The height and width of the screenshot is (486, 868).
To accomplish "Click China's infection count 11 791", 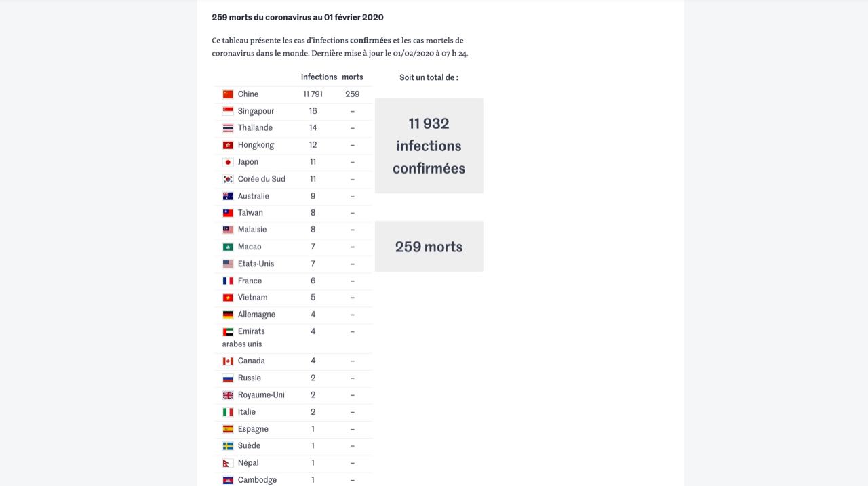I will coord(313,94).
